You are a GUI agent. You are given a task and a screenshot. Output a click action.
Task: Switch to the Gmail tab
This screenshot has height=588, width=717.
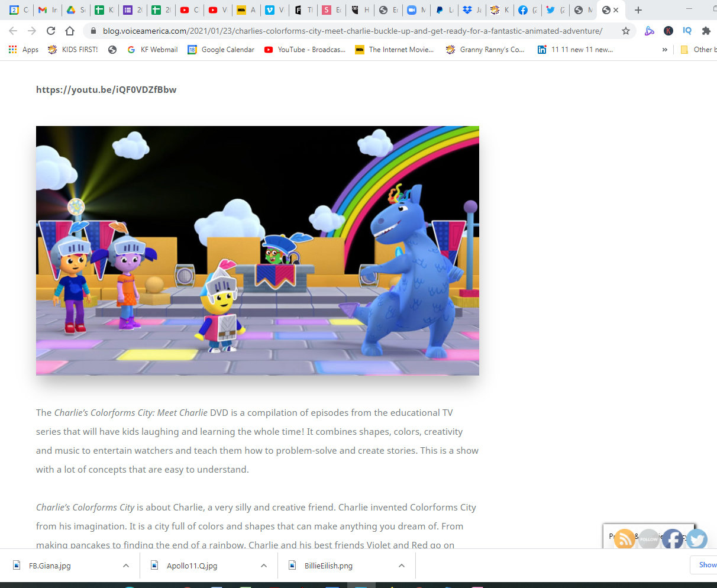[47, 10]
